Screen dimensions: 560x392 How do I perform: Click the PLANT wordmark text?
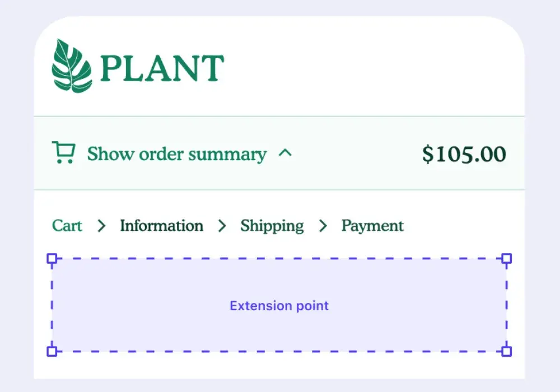click(162, 68)
